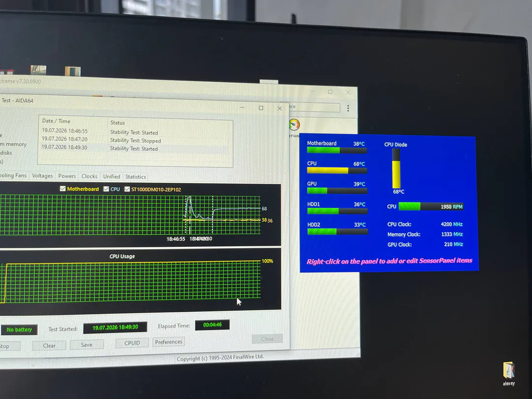Select the Statistics tab
The image size is (532, 399).
tap(135, 177)
